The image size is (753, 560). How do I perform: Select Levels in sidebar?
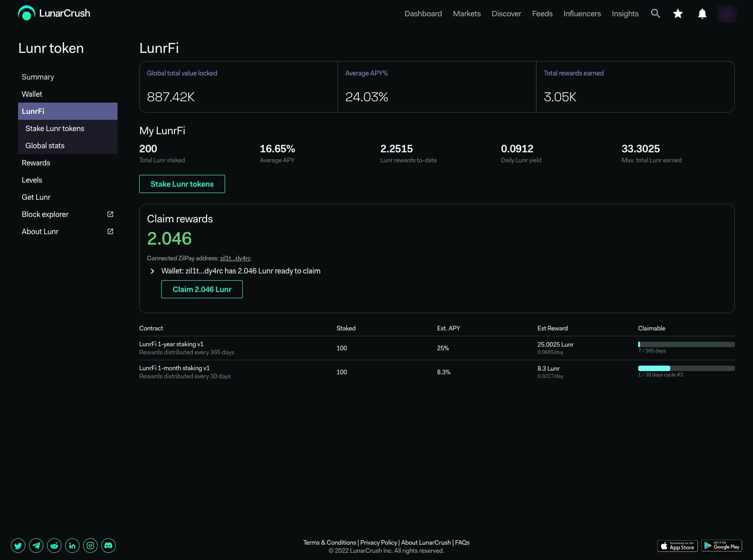pyautogui.click(x=68, y=180)
